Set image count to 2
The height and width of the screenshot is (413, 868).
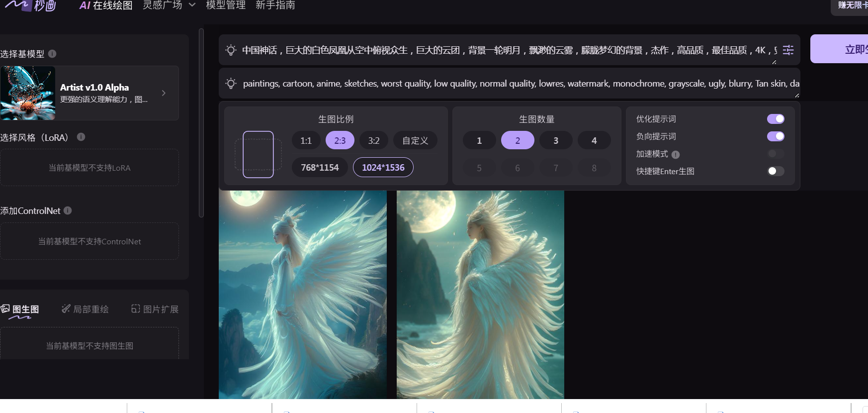(x=518, y=140)
